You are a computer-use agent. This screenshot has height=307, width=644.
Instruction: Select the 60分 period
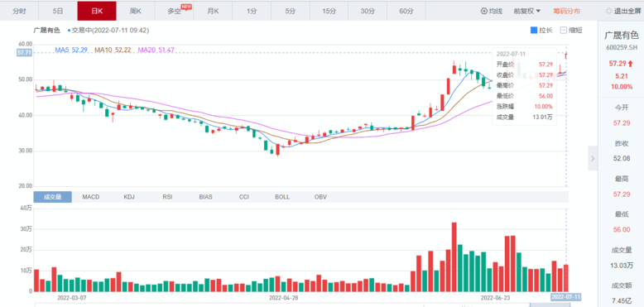406,11
